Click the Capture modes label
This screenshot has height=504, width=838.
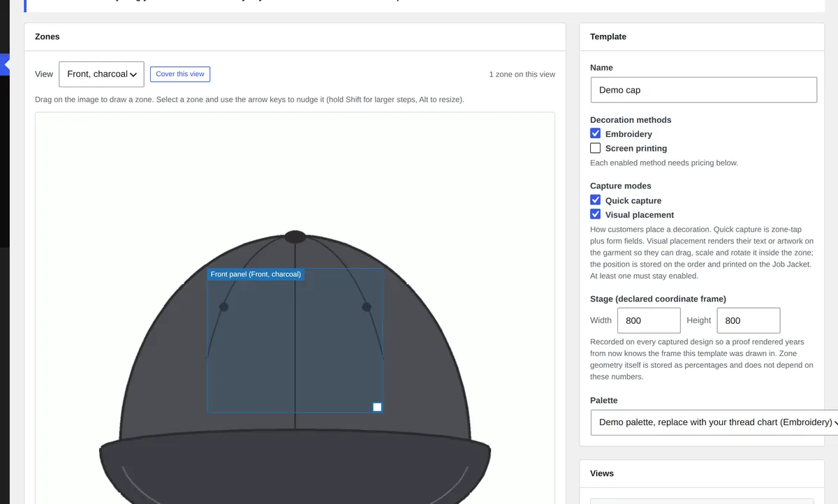click(x=621, y=186)
